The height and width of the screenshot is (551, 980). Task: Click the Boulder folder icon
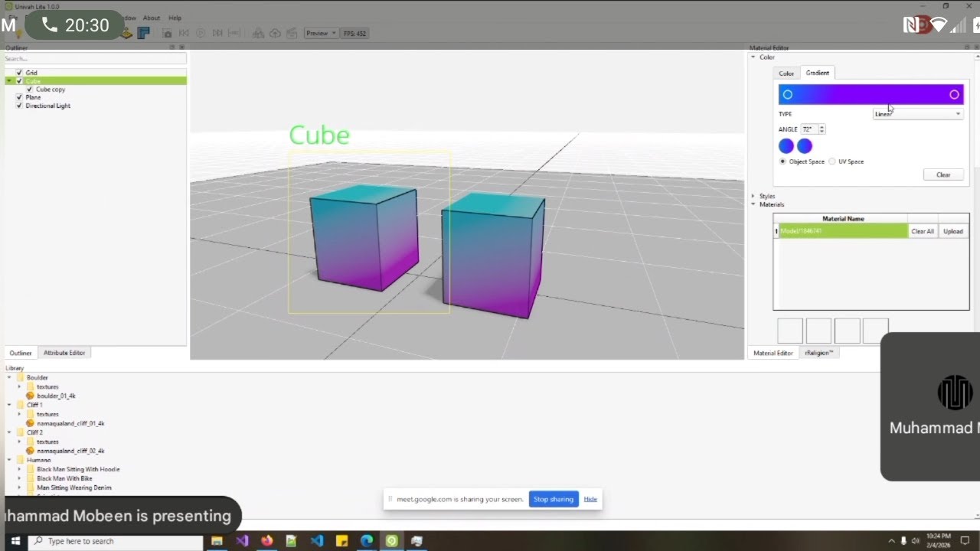(x=21, y=377)
